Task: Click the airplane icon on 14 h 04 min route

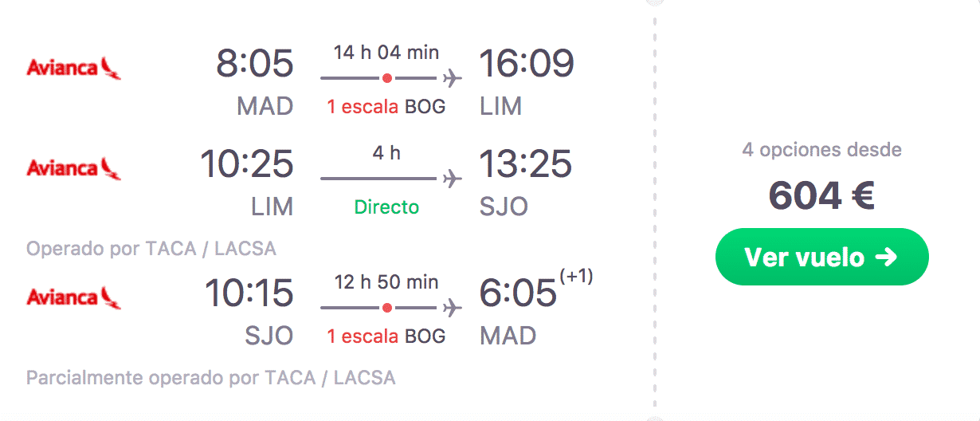Action: click(x=452, y=78)
